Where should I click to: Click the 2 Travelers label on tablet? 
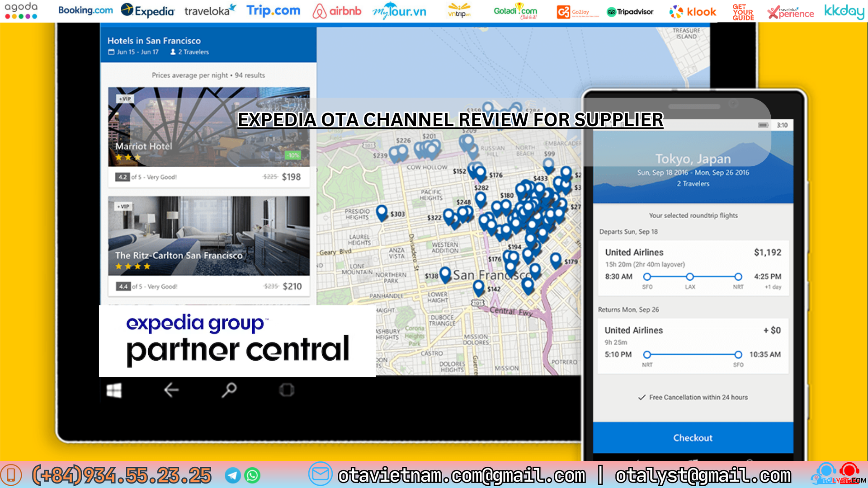(189, 52)
